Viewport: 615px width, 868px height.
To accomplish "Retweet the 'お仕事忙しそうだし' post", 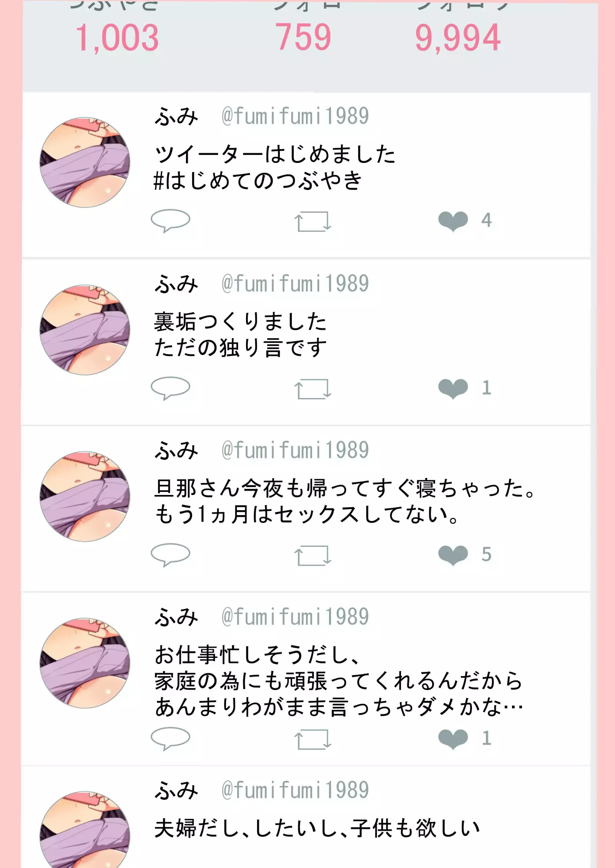I will (312, 739).
